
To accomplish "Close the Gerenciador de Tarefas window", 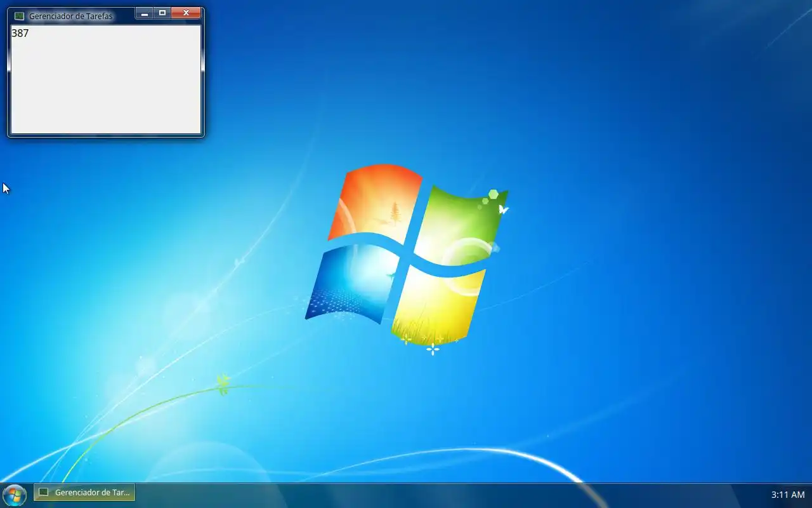I will click(187, 13).
